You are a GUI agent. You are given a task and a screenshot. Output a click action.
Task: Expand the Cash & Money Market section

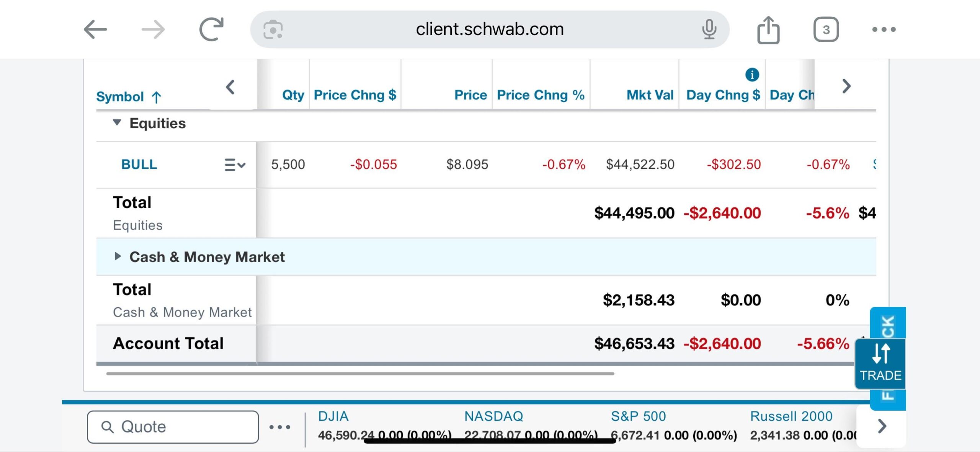click(x=118, y=256)
